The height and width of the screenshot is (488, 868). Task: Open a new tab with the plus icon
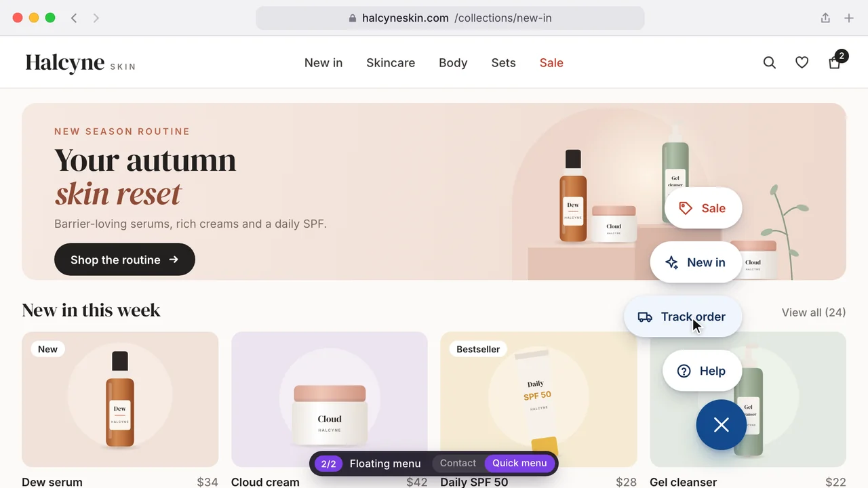coord(849,18)
